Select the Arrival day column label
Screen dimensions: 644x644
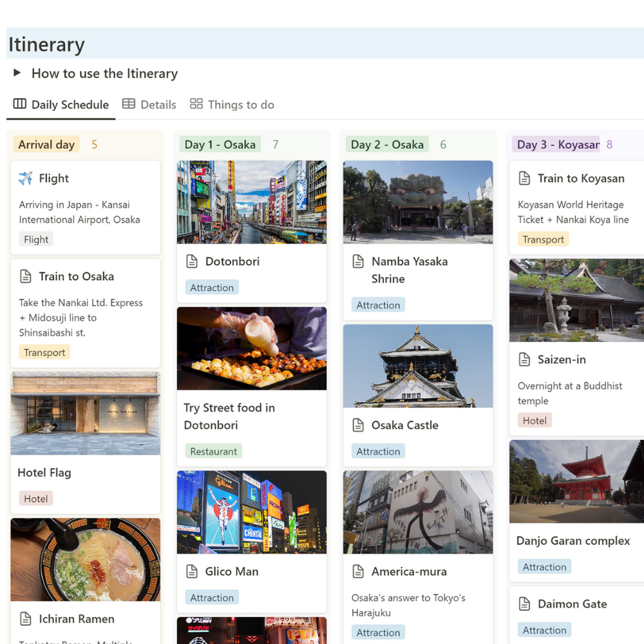click(46, 144)
